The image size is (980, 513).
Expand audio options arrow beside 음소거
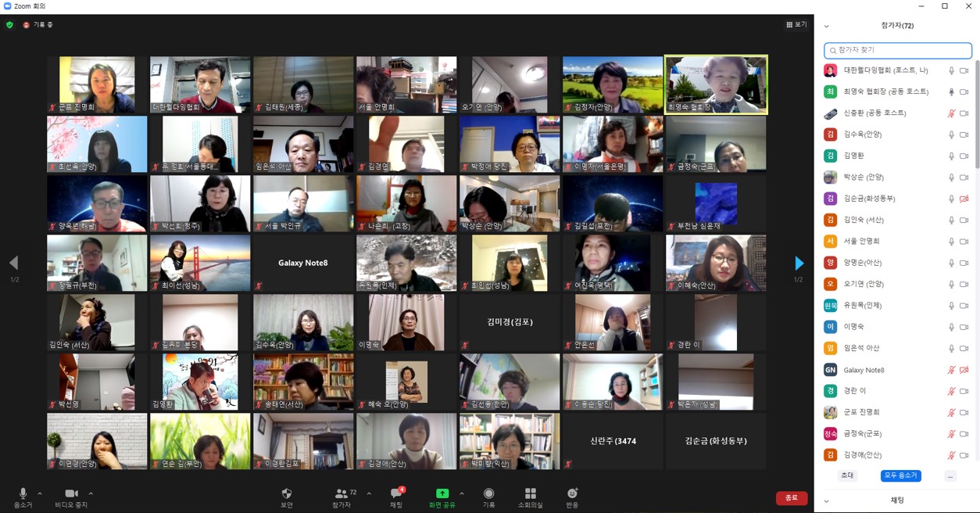coord(40,493)
